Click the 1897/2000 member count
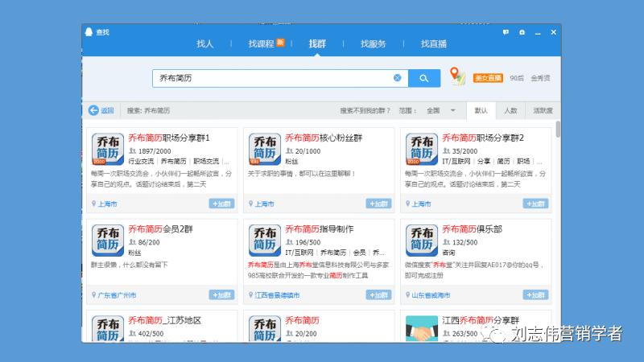Viewport: 644px width, 362px height. [x=155, y=151]
